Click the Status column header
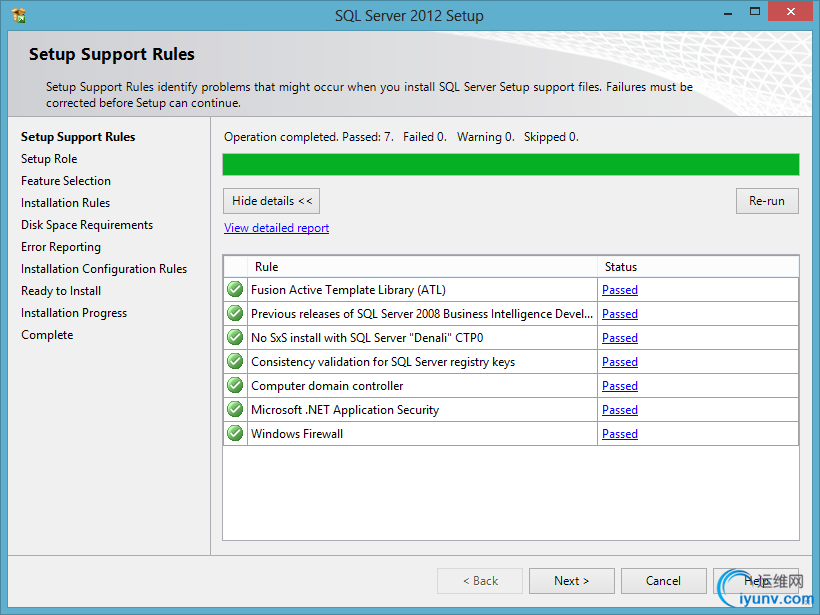This screenshot has height=615, width=820. pyautogui.click(x=698, y=267)
